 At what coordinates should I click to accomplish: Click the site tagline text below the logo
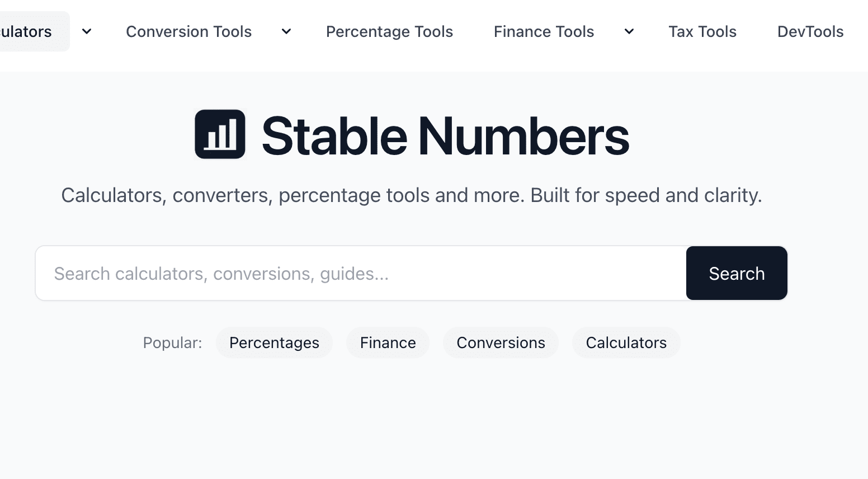pyautogui.click(x=412, y=195)
